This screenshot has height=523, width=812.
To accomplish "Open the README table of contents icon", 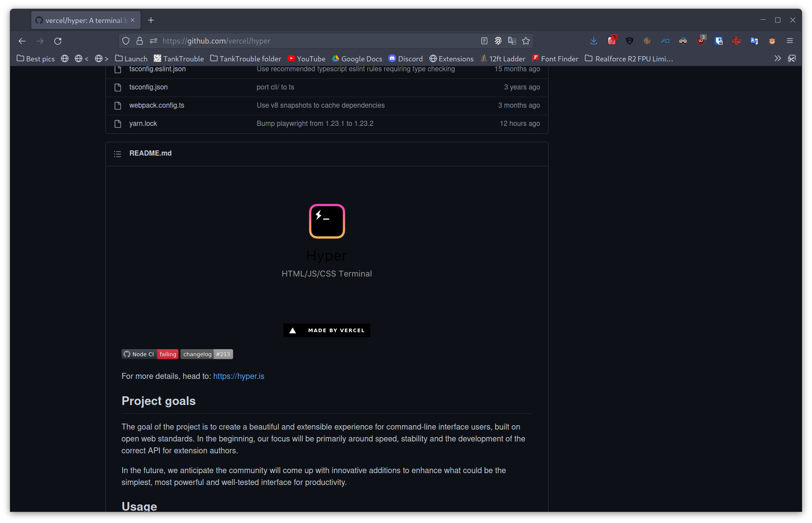I will tap(118, 154).
